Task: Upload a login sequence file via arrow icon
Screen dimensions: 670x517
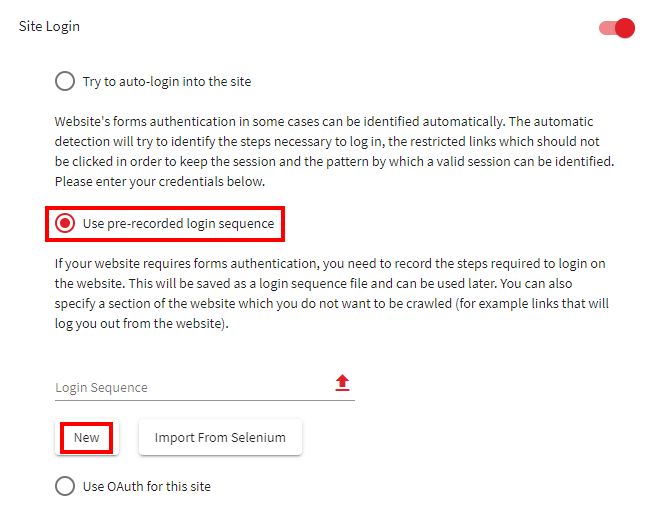Action: (342, 383)
